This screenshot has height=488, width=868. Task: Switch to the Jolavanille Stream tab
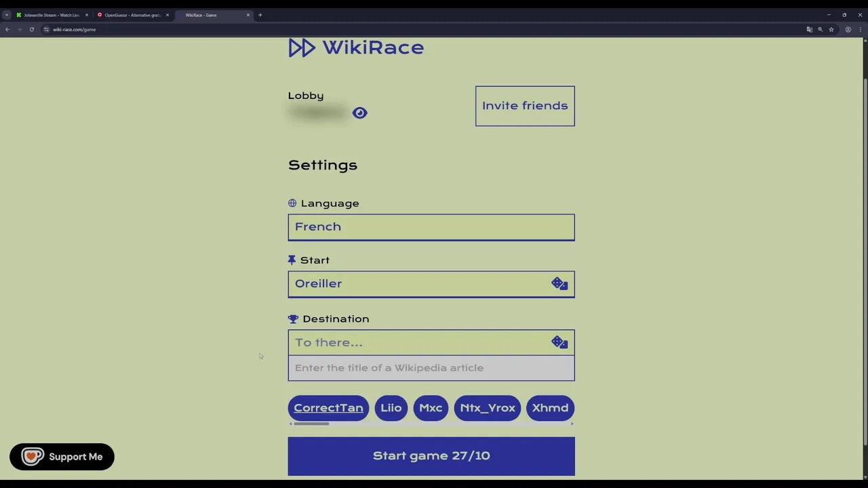point(51,15)
